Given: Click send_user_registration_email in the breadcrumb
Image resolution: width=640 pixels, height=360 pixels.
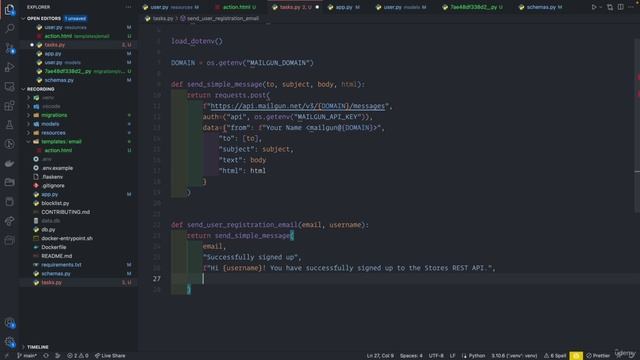Looking at the screenshot, I should click(x=222, y=18).
